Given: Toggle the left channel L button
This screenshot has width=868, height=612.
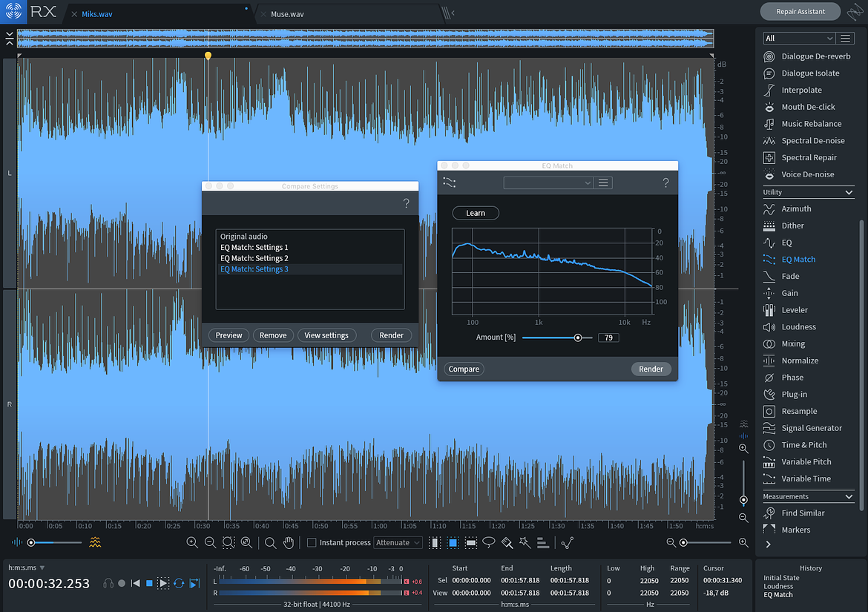Looking at the screenshot, I should click(x=10, y=173).
